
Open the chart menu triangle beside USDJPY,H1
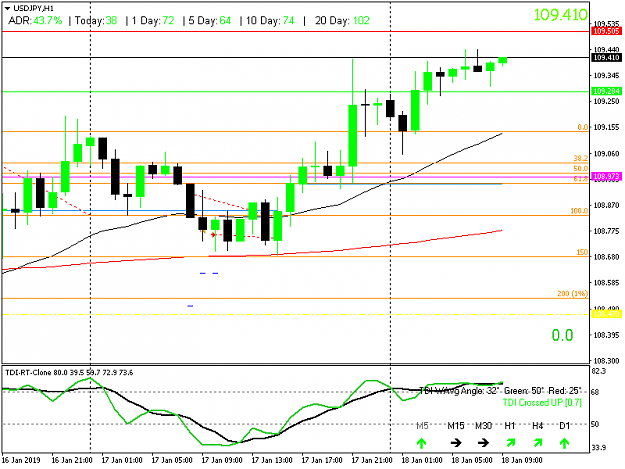7,8
